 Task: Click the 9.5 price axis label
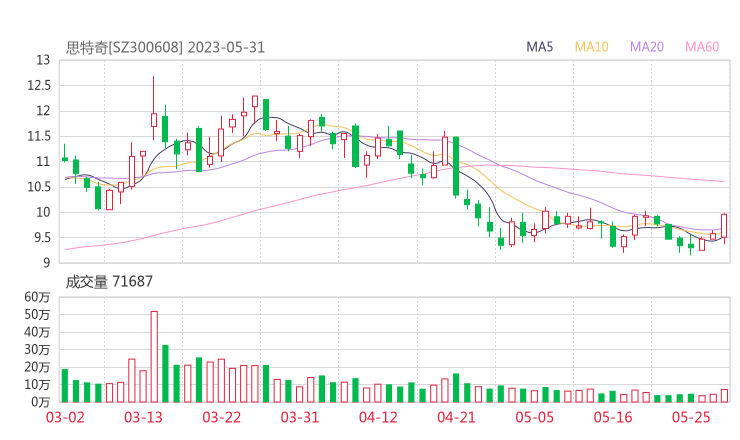42,237
